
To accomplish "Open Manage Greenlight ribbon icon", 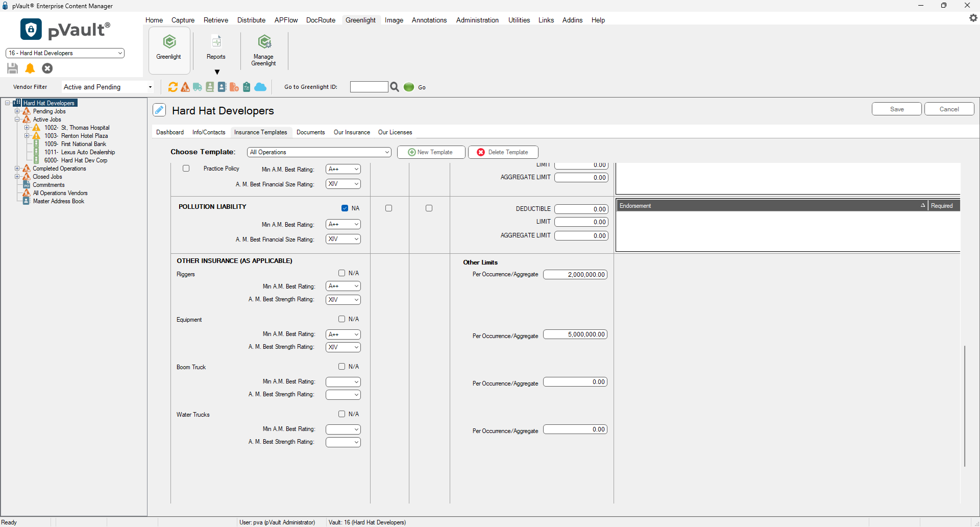I will click(263, 49).
